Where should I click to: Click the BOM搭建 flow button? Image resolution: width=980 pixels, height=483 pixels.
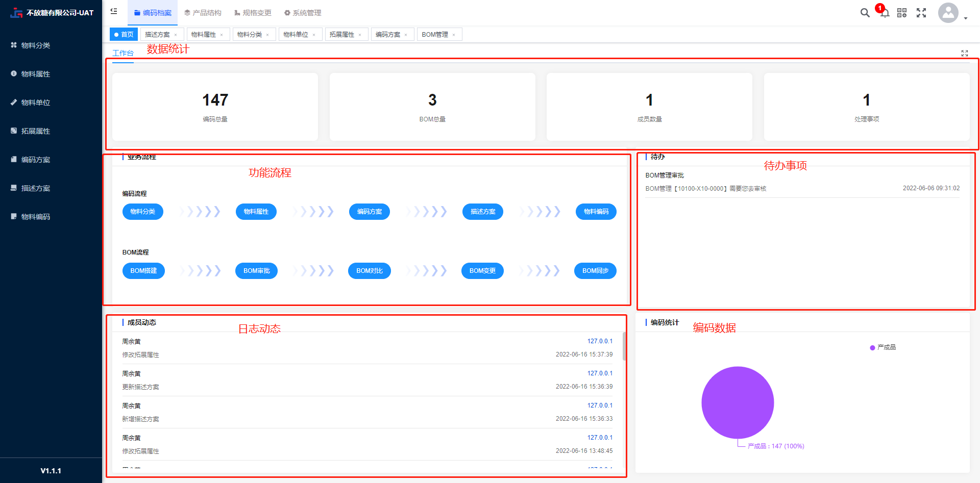pyautogui.click(x=143, y=271)
